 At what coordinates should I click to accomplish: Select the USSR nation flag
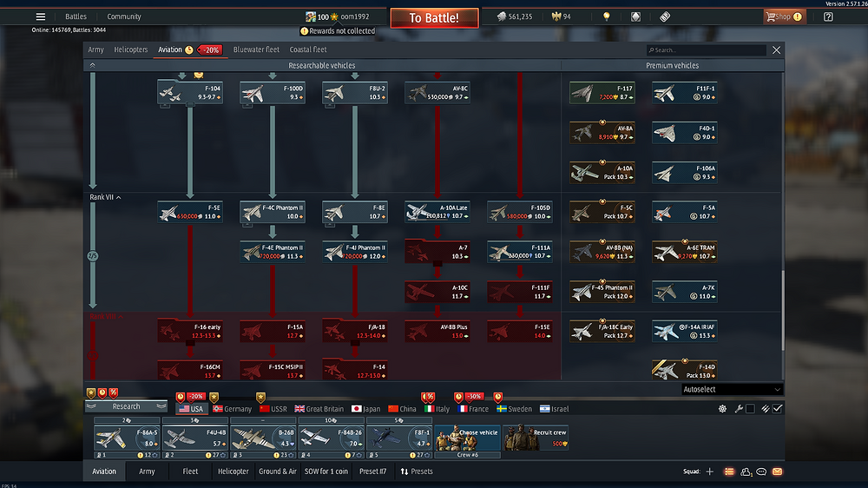point(273,409)
